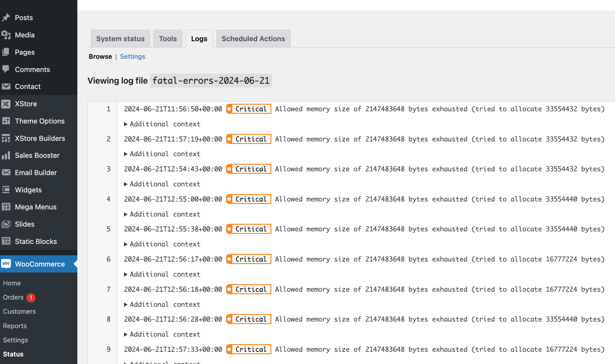This screenshot has width=615, height=364.
Task: Click the Media icon in sidebar
Action: tap(6, 35)
